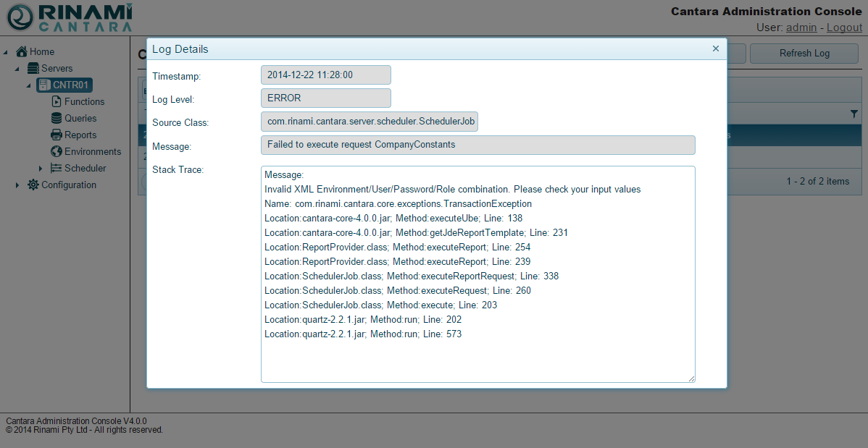The height and width of the screenshot is (448, 868).
Task: Click the Source Class field
Action: 370,122
